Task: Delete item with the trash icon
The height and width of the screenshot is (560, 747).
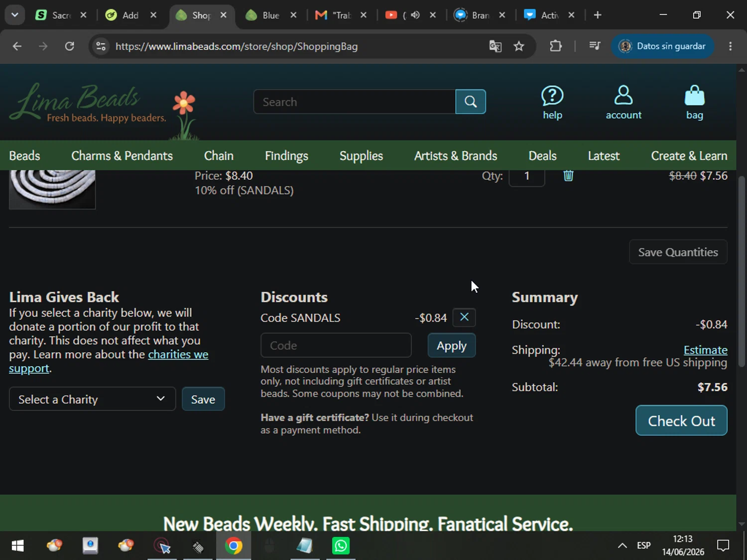Action: coord(568,176)
